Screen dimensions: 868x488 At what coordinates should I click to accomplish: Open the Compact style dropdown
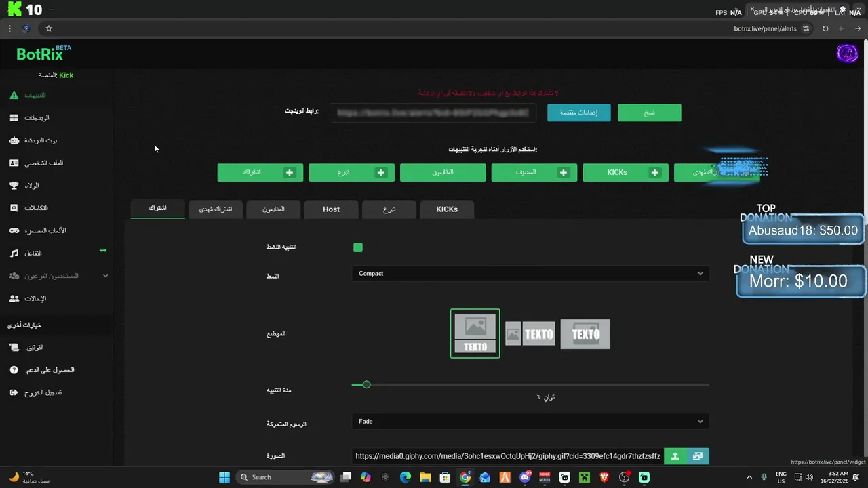pos(530,274)
